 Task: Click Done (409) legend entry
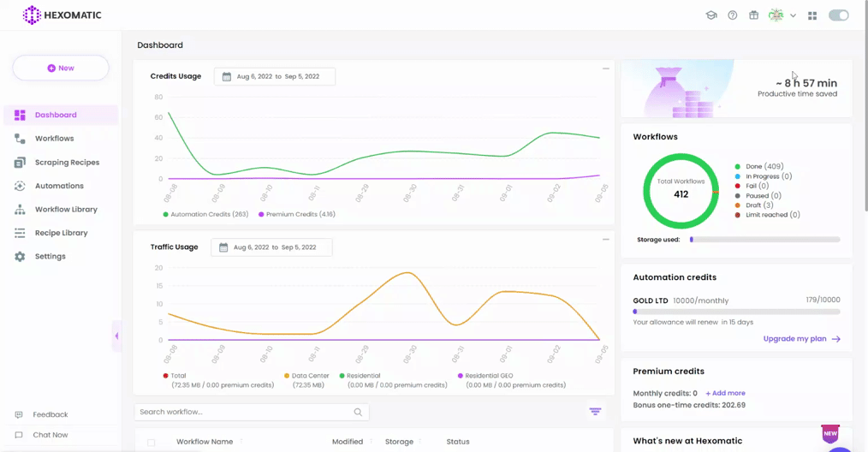[759, 166]
